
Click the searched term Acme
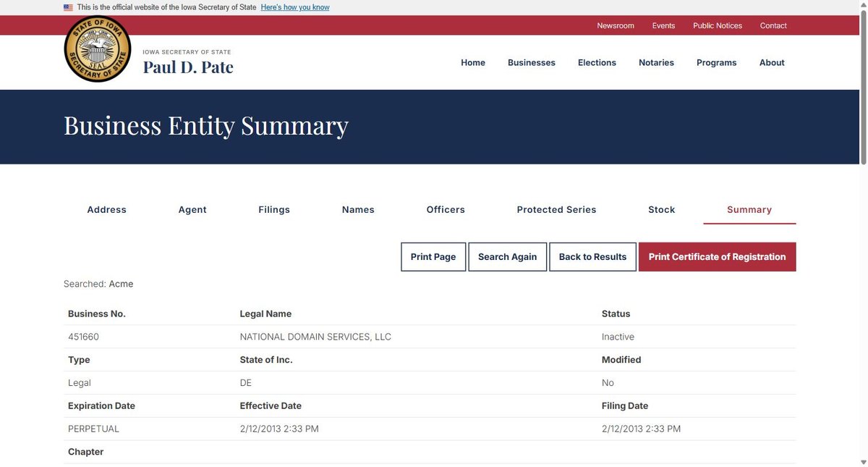[121, 284]
